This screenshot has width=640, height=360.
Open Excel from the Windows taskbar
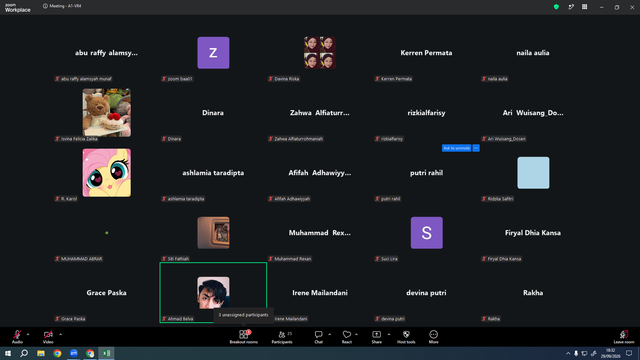tap(106, 353)
